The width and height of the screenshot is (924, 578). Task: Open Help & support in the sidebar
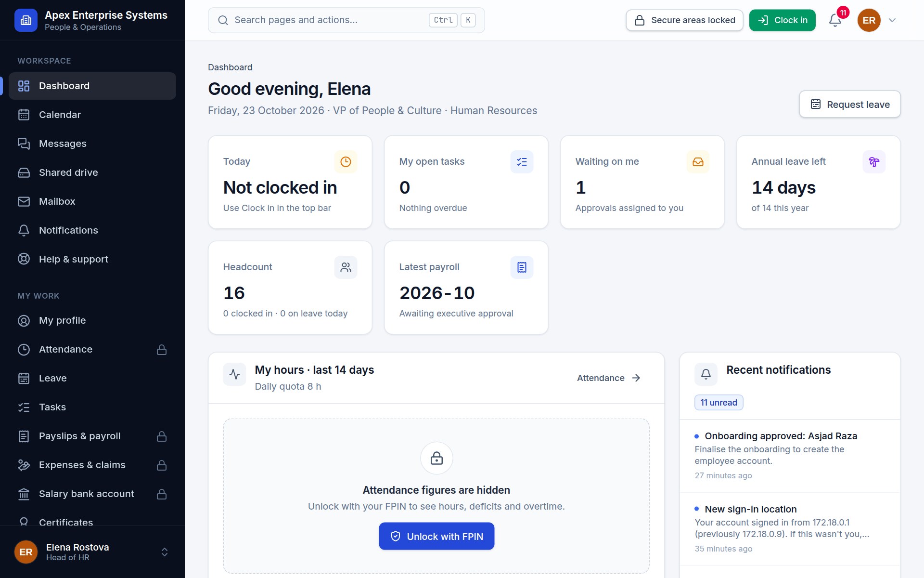pos(92,259)
